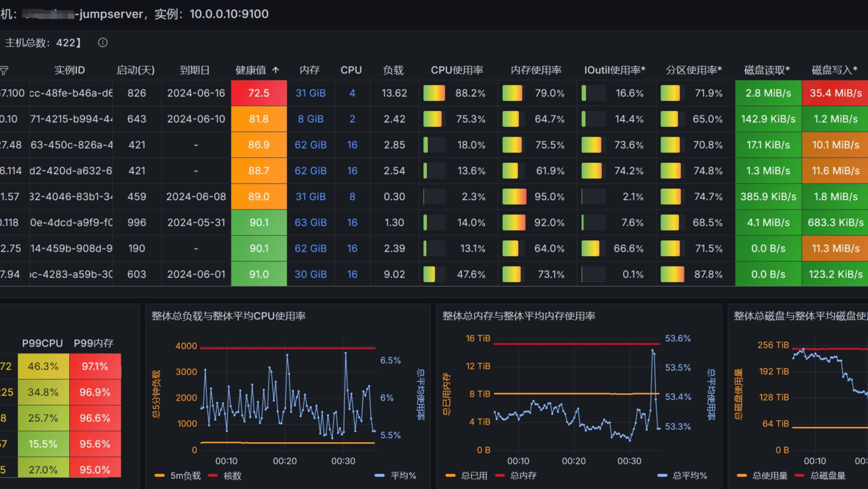
Task: Click the 88.2% CPU usage gauge bar
Action: tap(434, 93)
